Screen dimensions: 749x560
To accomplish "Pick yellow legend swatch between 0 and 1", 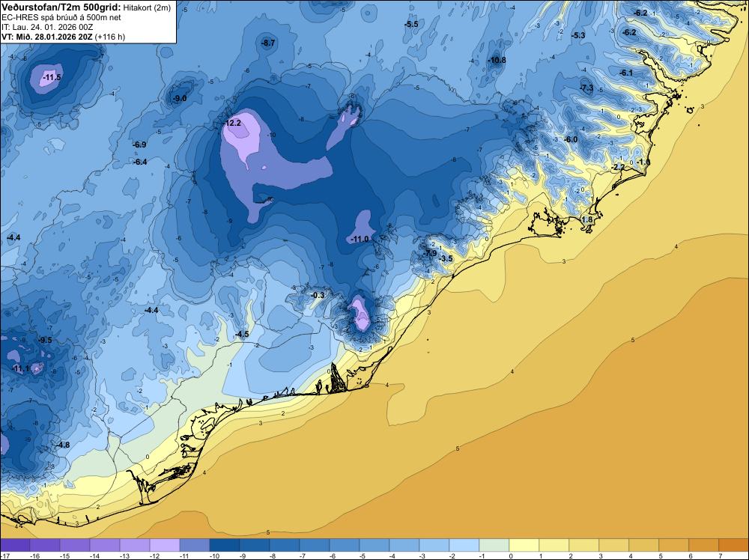I will point(524,544).
